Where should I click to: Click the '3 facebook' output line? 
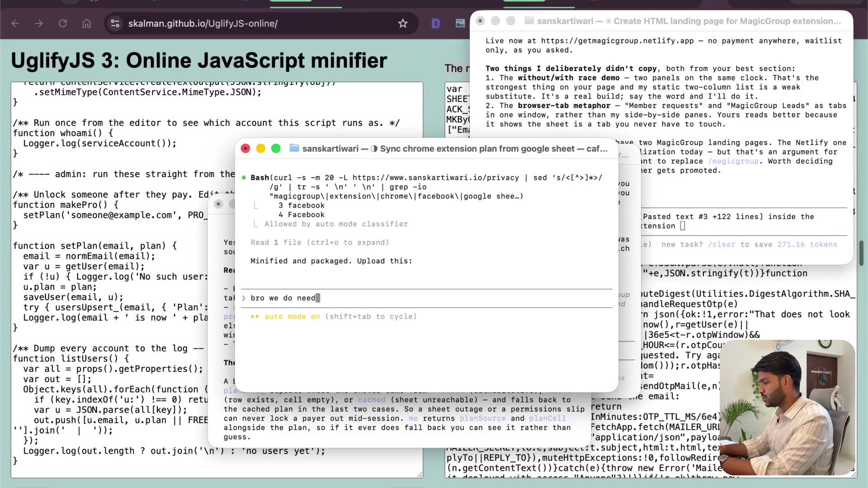click(x=301, y=206)
